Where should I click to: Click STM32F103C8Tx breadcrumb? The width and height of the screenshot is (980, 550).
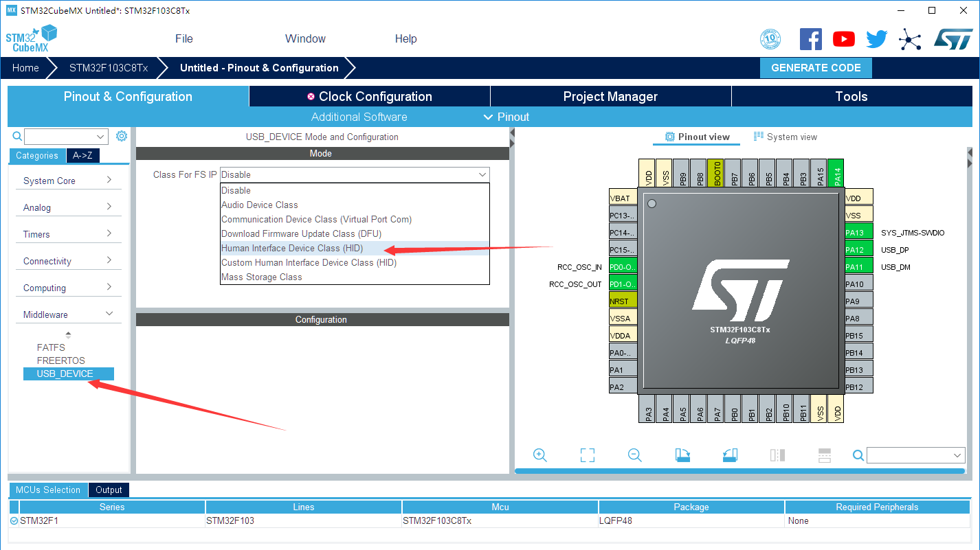[x=109, y=68]
